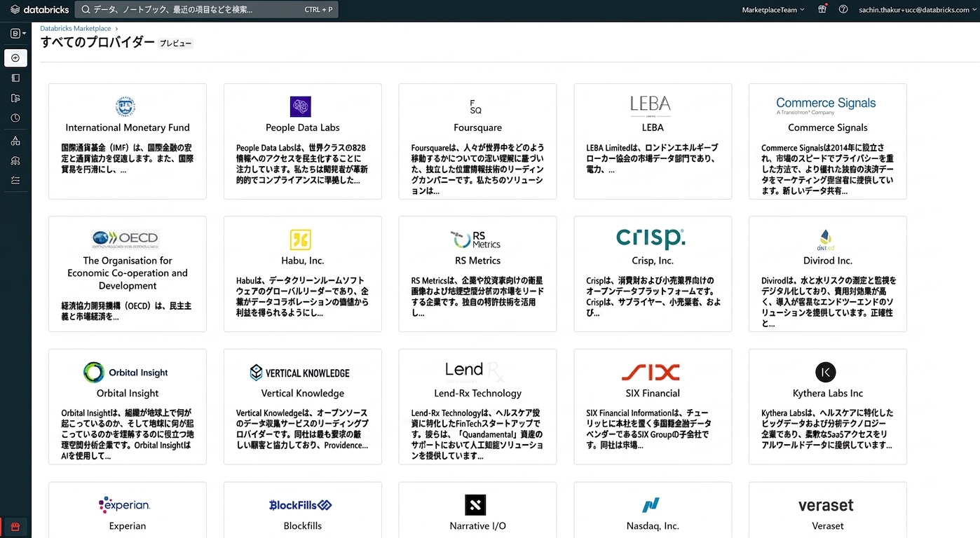Select the Veraset card title
This screenshot has height=538, width=980.
pyautogui.click(x=828, y=526)
